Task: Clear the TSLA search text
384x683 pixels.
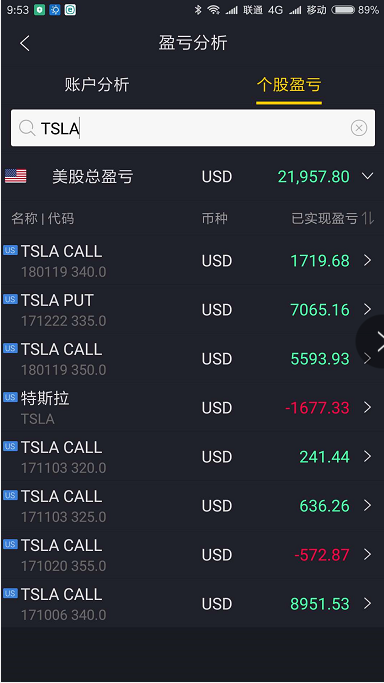Action: point(359,128)
